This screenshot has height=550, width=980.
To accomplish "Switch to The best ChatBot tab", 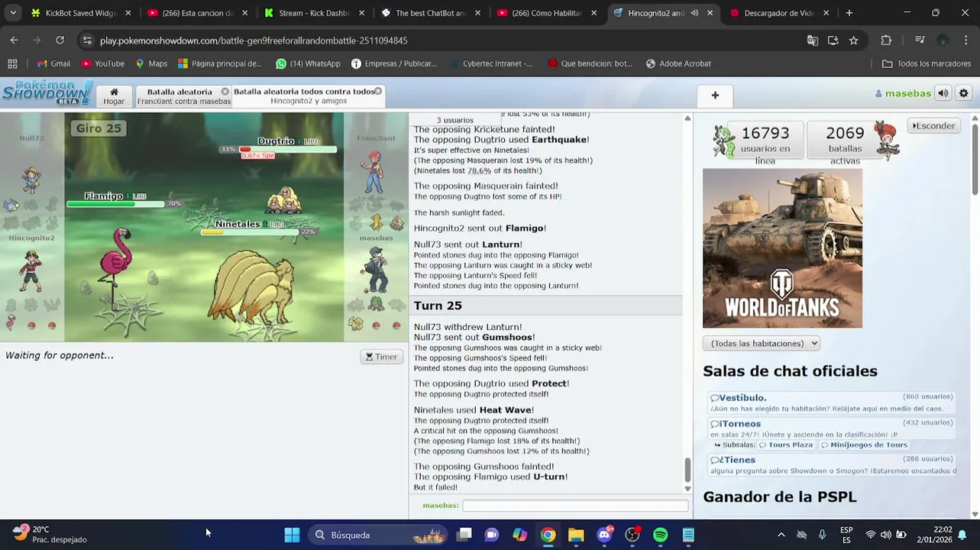I will (x=430, y=13).
